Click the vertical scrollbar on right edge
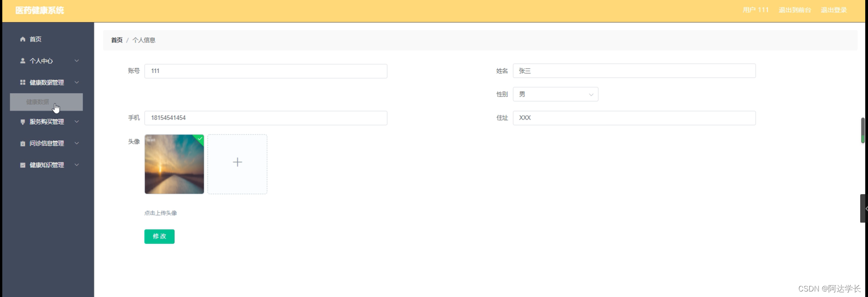868x297 pixels. click(863, 130)
